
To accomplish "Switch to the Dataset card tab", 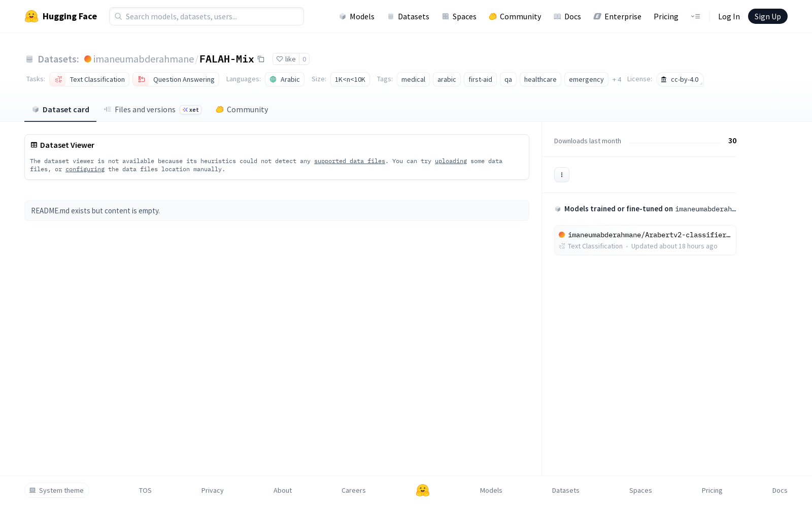I will point(60,110).
